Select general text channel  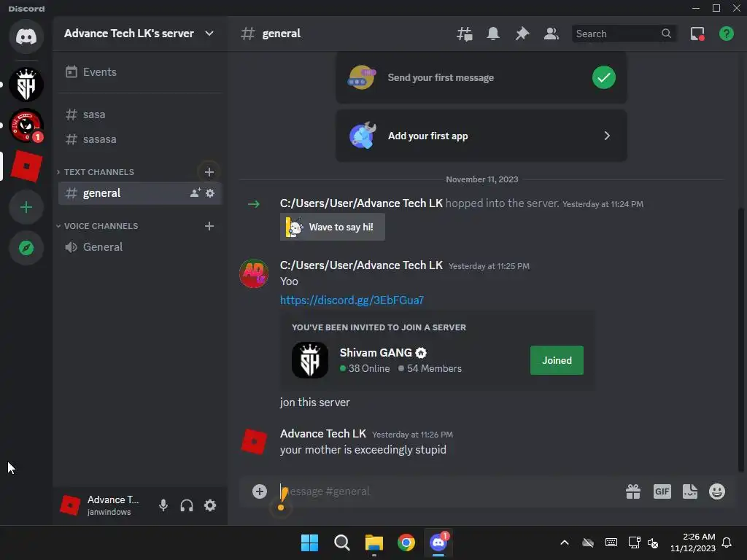coord(139,192)
